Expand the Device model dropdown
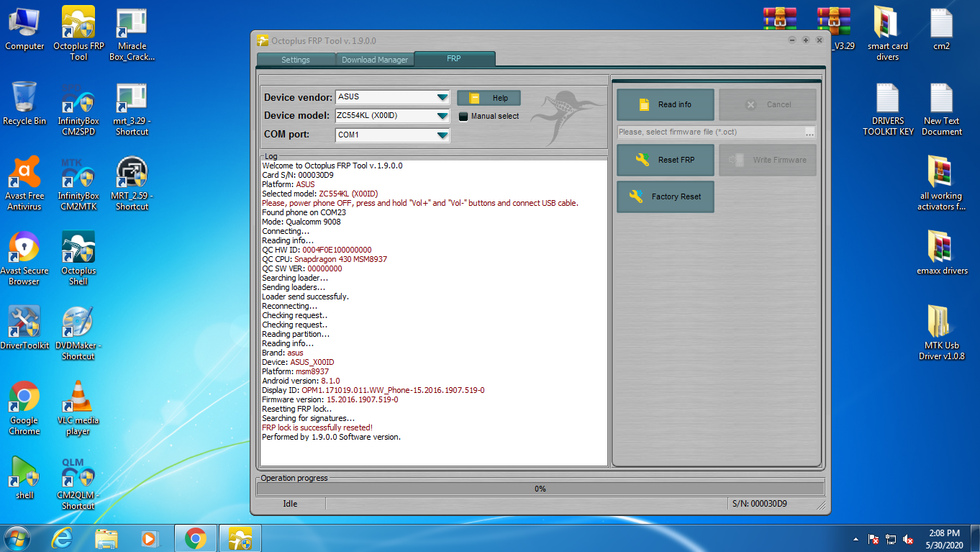 (x=443, y=116)
